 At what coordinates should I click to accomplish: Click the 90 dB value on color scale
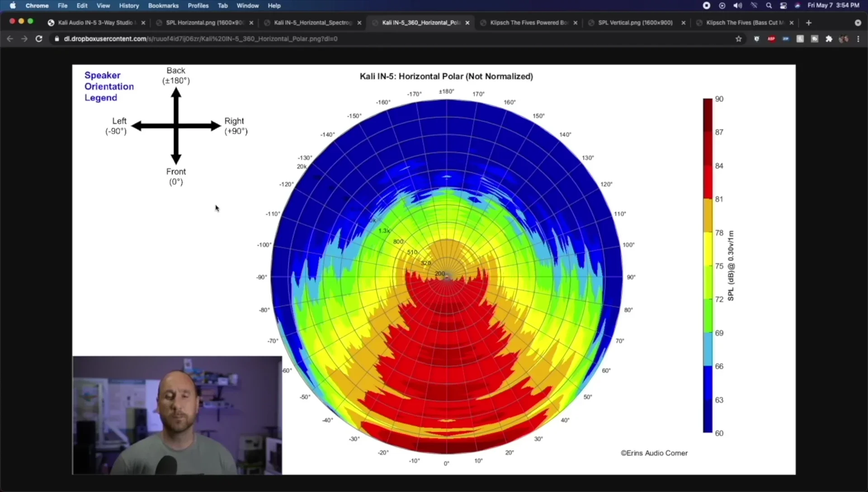[719, 99]
